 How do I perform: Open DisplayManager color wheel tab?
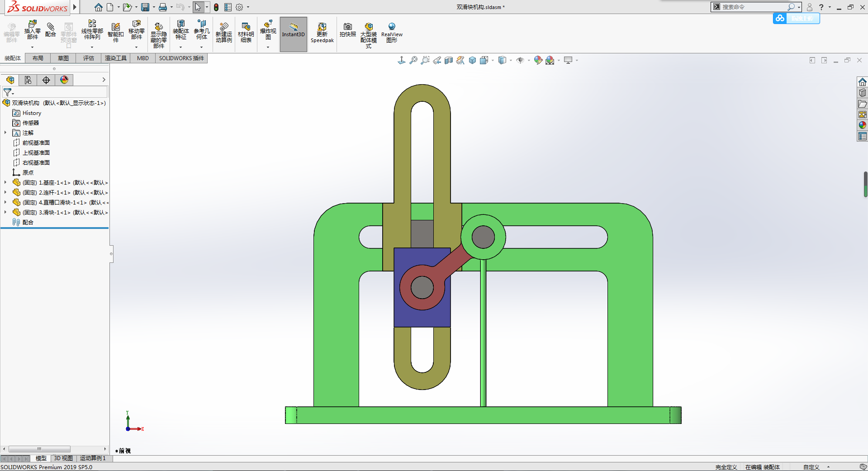pyautogui.click(x=64, y=80)
